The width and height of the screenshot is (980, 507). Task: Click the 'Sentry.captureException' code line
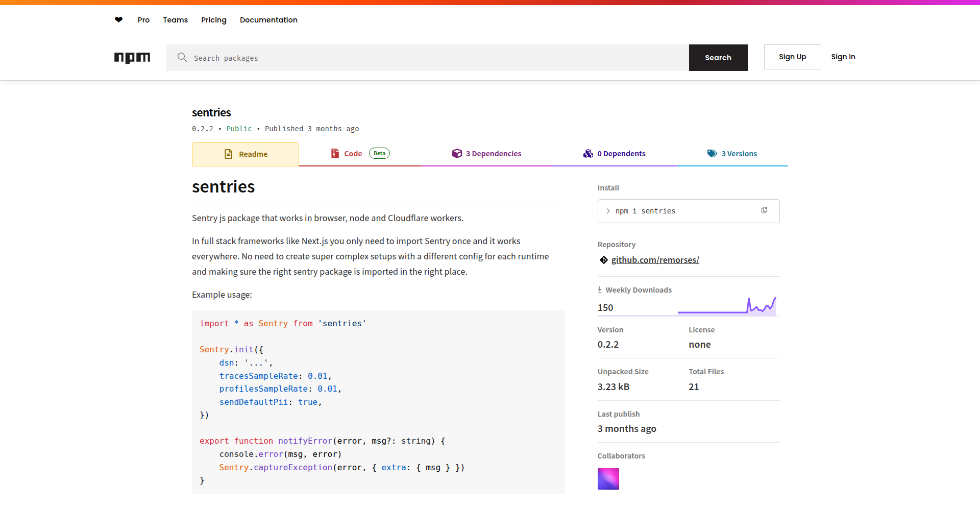342,467
